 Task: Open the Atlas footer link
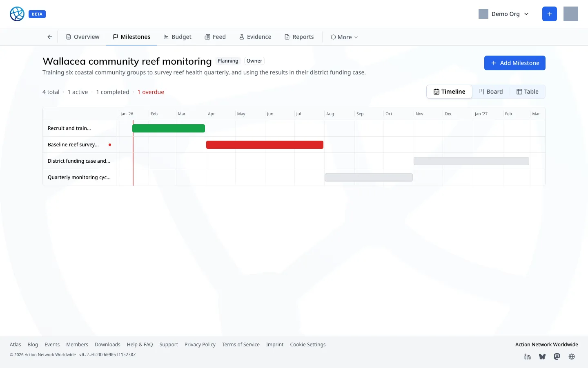[16, 345]
